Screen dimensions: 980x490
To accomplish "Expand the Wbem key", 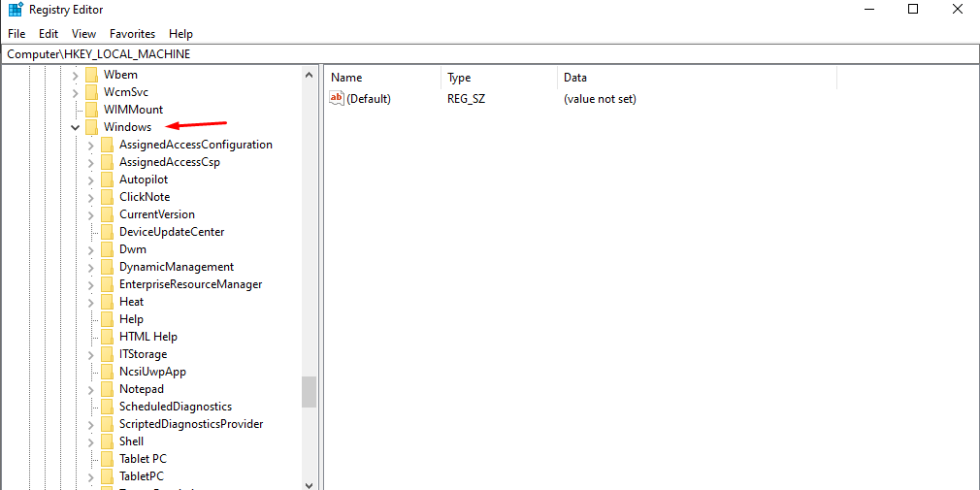I will tap(76, 76).
